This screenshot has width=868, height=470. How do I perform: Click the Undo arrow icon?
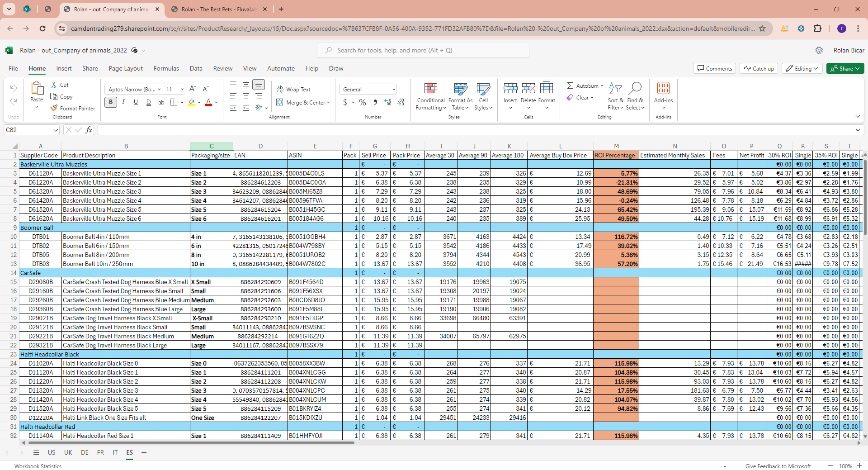click(14, 89)
